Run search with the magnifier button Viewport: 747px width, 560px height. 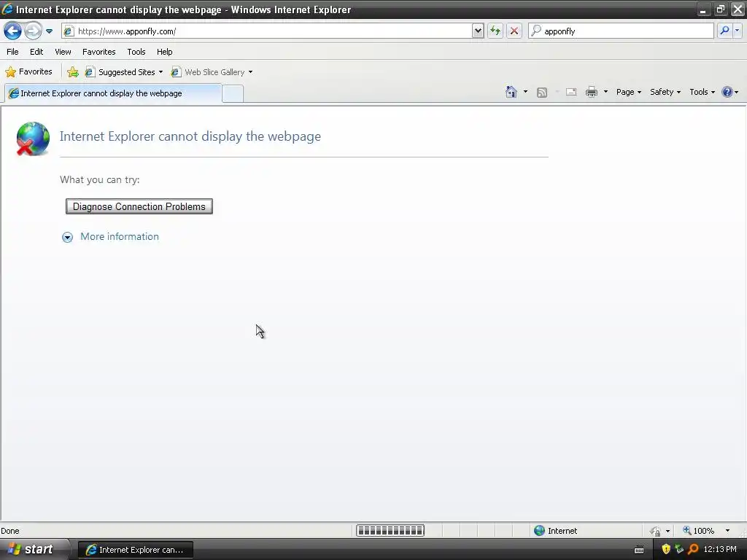(x=724, y=31)
